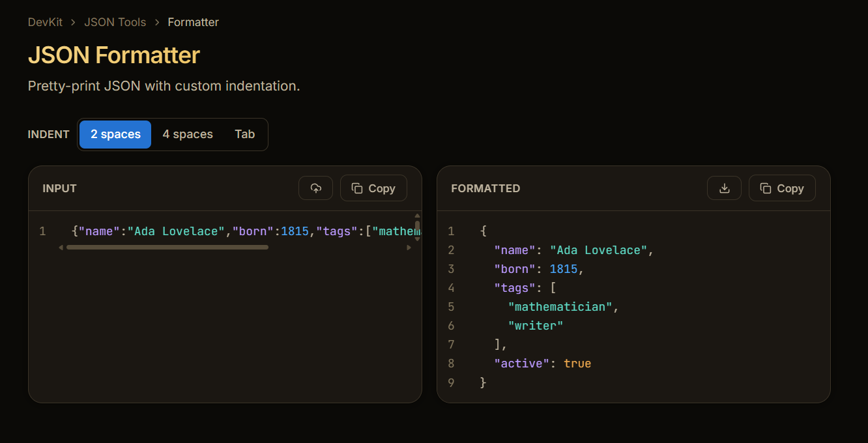Click the 1815 value in formatted output
Viewport: 868px width, 443px height.
(564, 269)
